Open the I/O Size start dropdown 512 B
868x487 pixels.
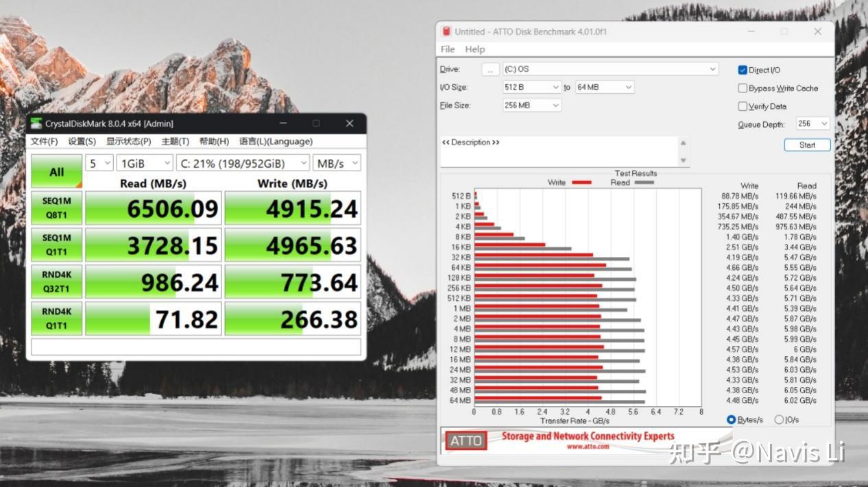coord(531,87)
